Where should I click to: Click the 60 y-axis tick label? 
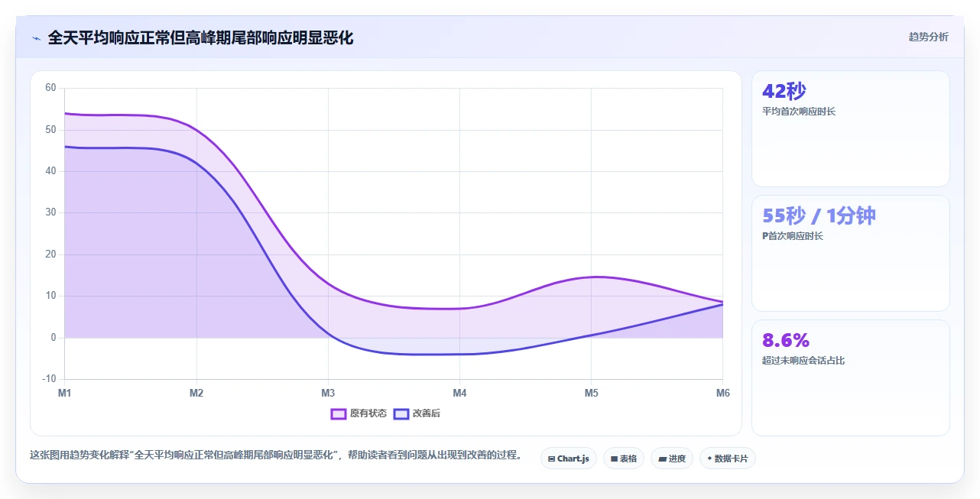point(50,88)
